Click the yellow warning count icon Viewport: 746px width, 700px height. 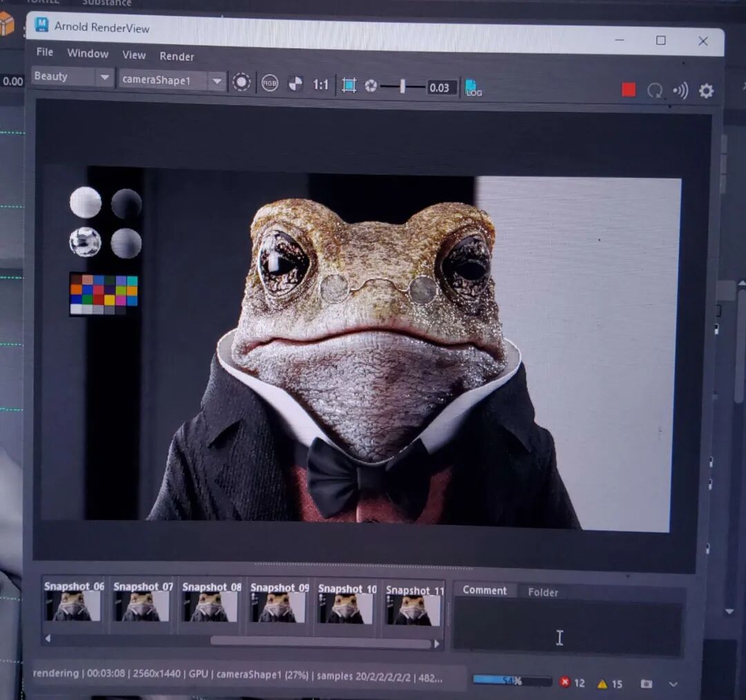click(602, 684)
